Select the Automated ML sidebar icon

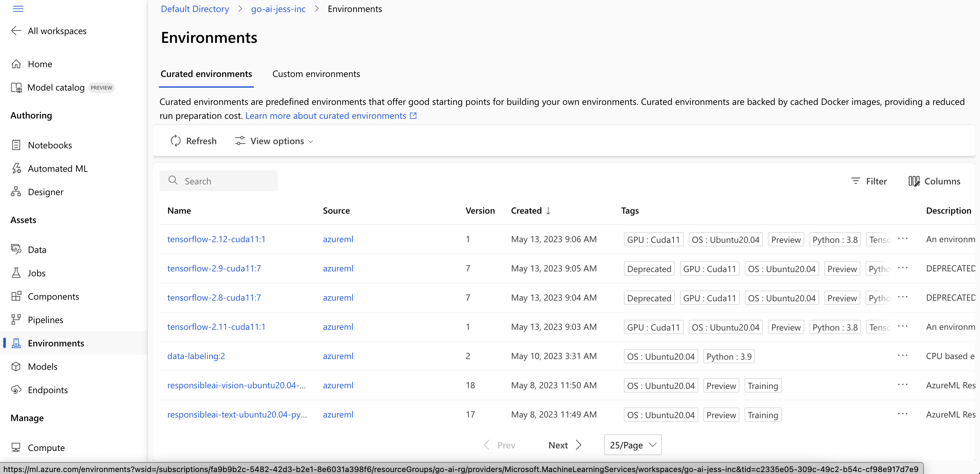coord(16,168)
